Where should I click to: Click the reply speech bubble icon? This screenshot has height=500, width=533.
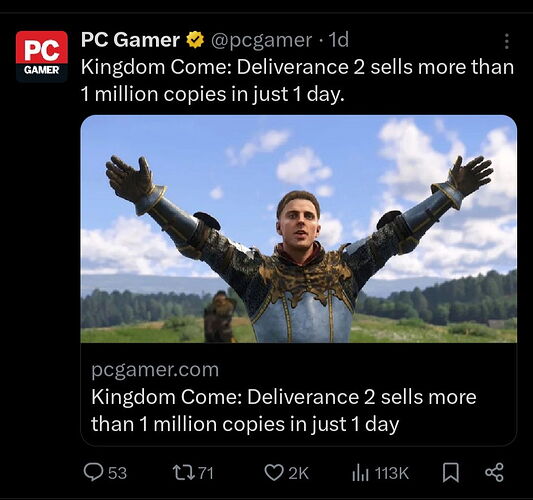click(93, 472)
